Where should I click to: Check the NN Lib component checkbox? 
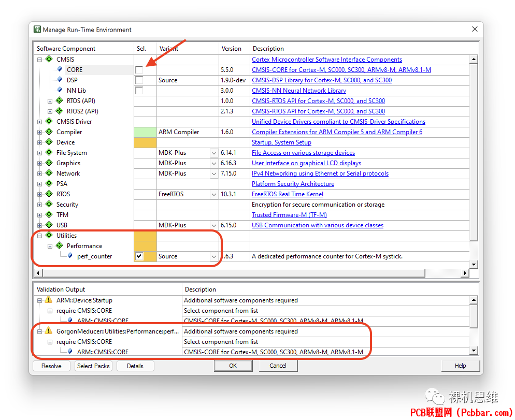(139, 90)
